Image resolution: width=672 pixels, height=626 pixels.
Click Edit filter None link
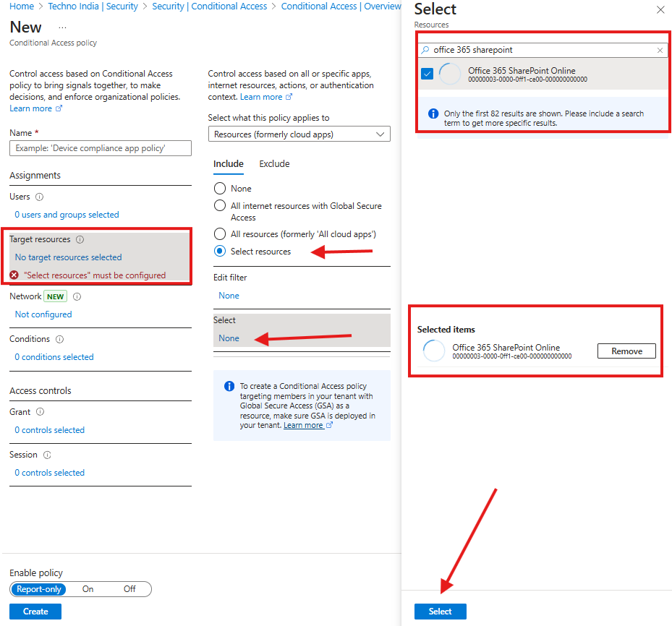(229, 296)
